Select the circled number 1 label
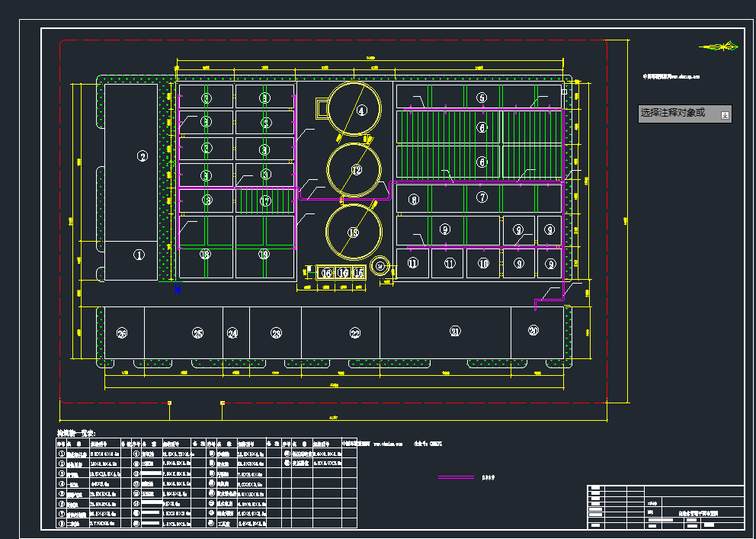Viewport: 756px width, 539px height. click(x=139, y=255)
